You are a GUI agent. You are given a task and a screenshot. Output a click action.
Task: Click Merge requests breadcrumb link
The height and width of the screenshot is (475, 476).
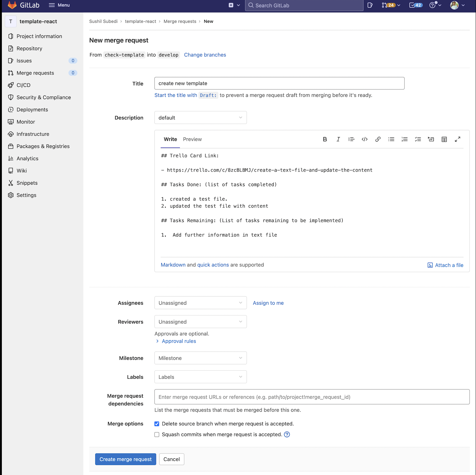[180, 21]
